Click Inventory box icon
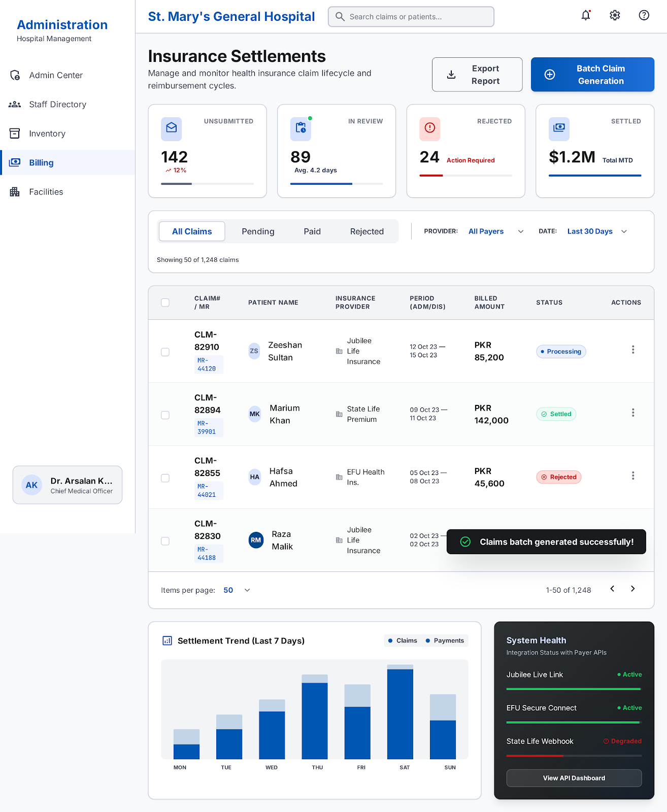The width and height of the screenshot is (667, 812). pos(15,133)
